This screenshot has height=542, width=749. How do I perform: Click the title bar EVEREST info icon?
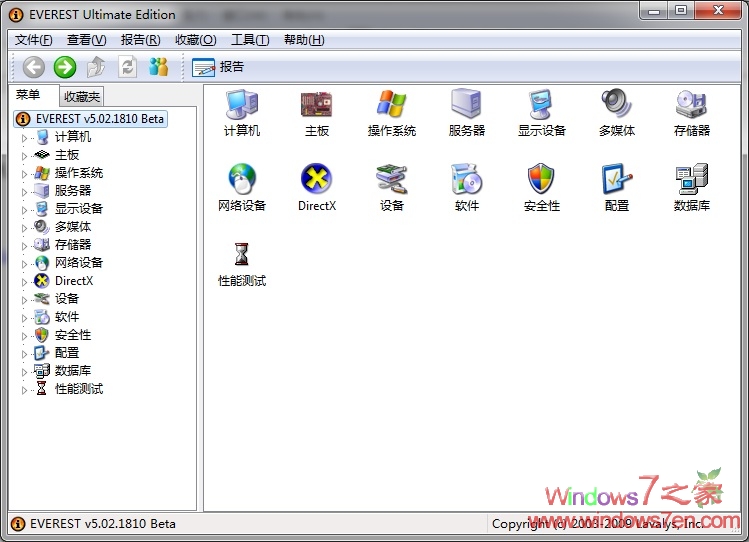click(16, 15)
